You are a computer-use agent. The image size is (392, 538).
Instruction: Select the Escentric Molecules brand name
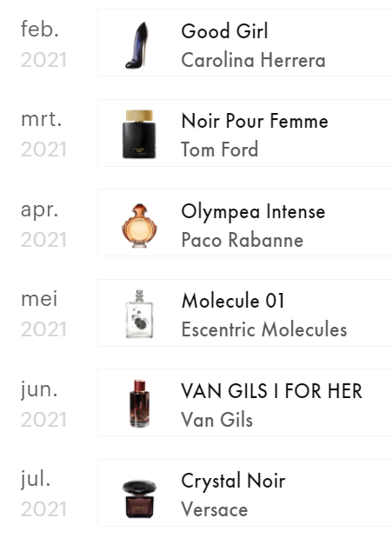264,329
